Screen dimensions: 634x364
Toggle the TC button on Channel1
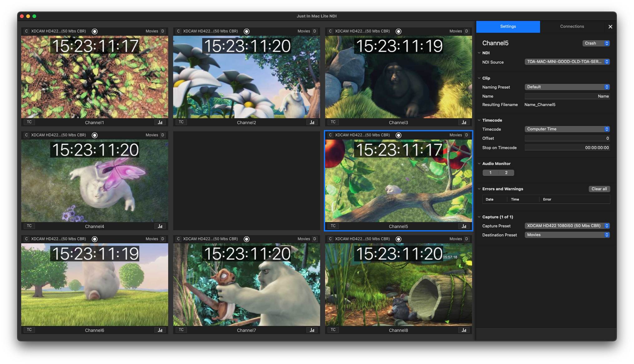point(29,122)
